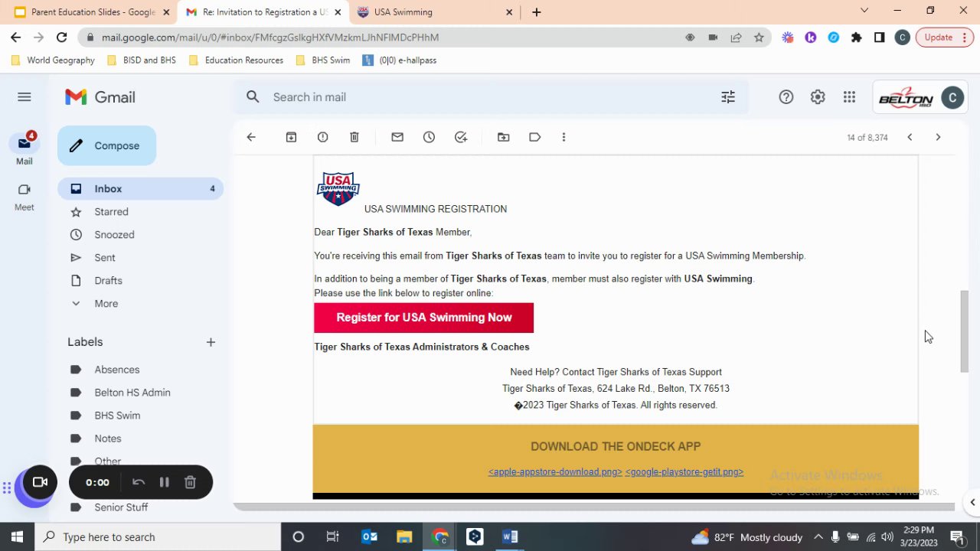Go back to inbox arrow
Viewport: 980px width, 551px height.
click(251, 137)
